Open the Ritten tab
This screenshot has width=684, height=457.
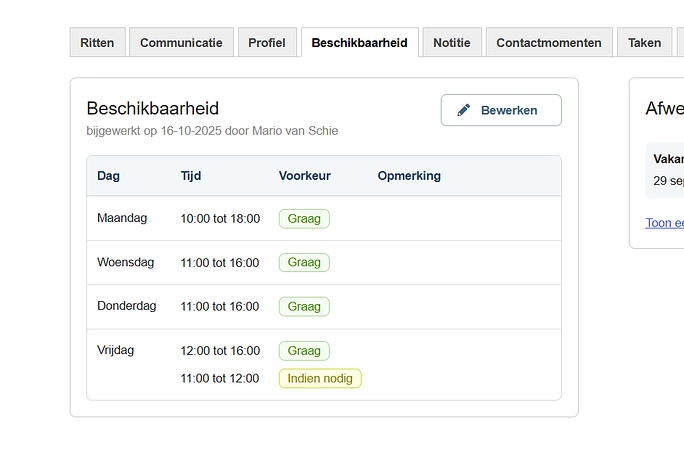coord(97,43)
